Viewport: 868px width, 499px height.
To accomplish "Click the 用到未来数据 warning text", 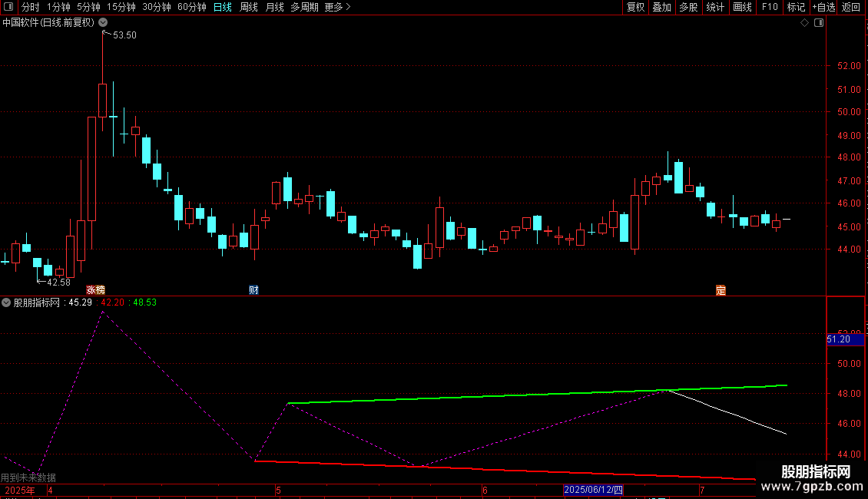I will tap(28, 478).
